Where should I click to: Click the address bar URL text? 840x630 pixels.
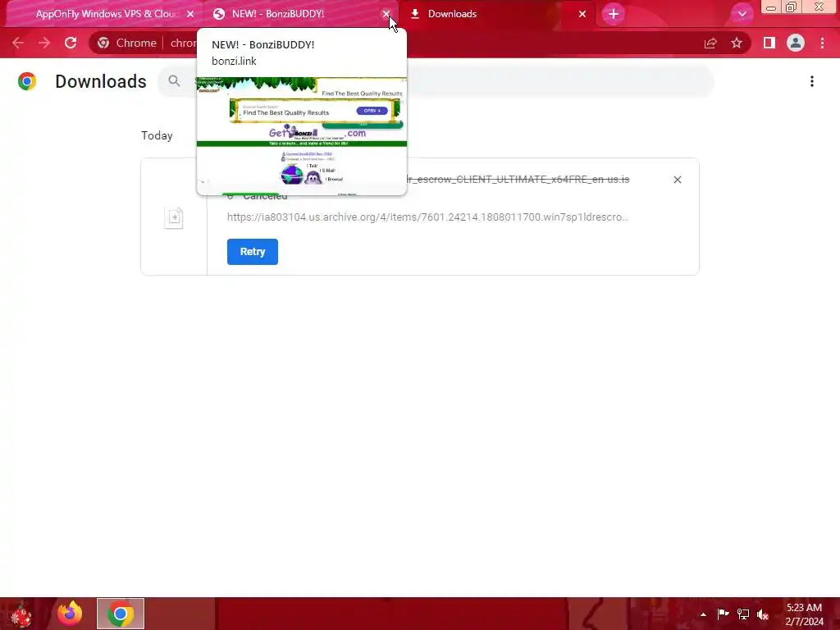pyautogui.click(x=184, y=43)
